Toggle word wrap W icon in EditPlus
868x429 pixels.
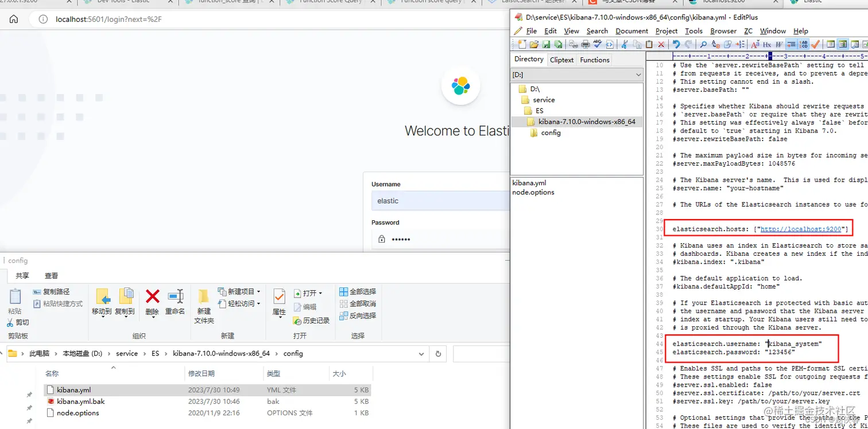[x=778, y=44]
